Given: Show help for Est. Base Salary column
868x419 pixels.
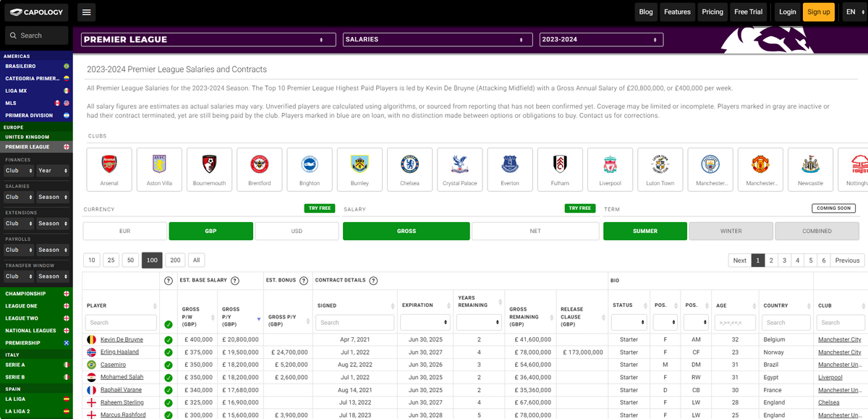Looking at the screenshot, I should (235, 281).
